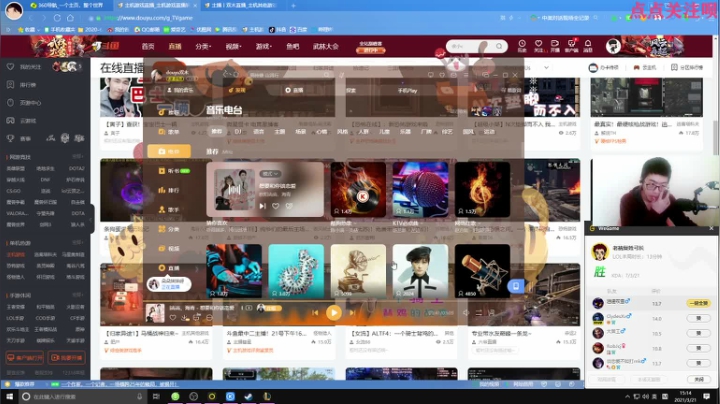Click blue phone button at player edge

coord(515,286)
